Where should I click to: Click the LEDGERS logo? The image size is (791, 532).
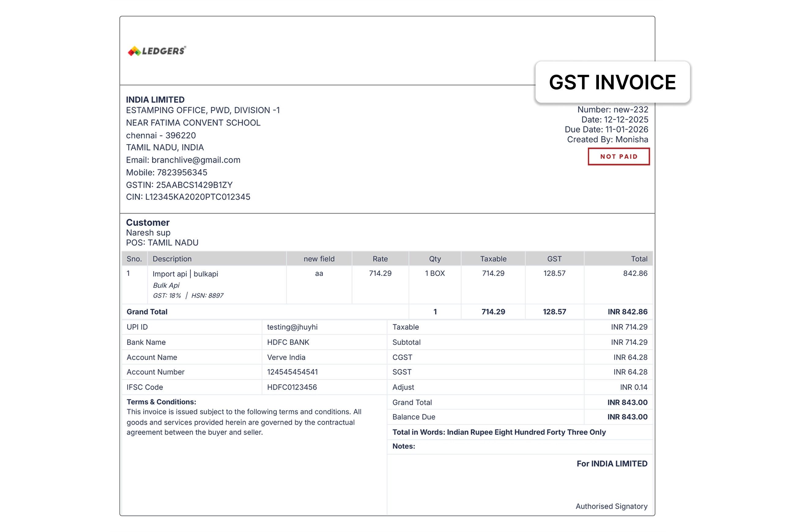click(x=157, y=51)
